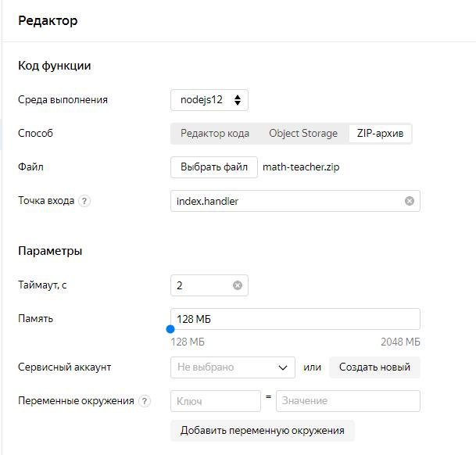Click the Создать новый button

(x=374, y=367)
